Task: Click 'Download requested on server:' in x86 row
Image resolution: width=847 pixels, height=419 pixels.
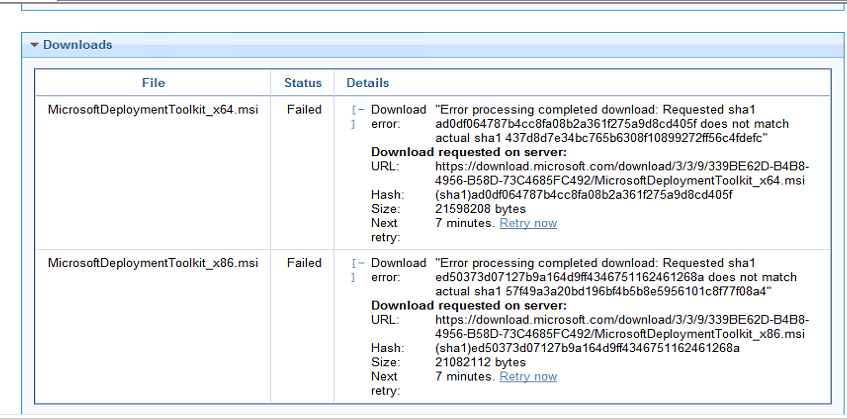Action: pyautogui.click(x=469, y=306)
